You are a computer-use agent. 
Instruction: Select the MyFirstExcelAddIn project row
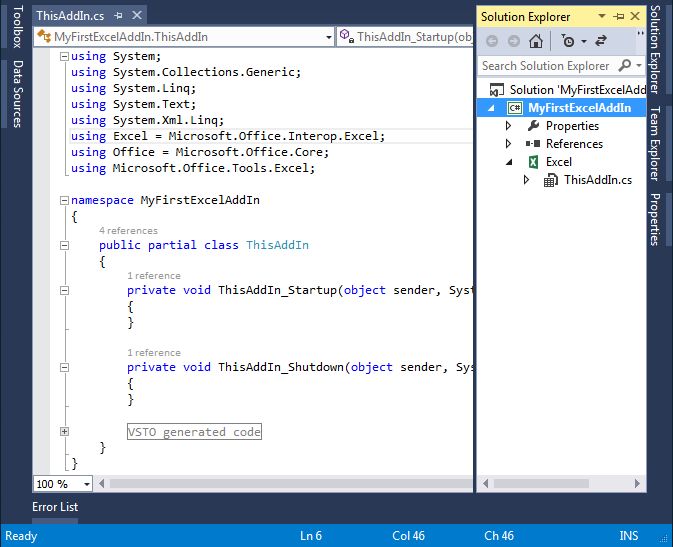pyautogui.click(x=561, y=108)
